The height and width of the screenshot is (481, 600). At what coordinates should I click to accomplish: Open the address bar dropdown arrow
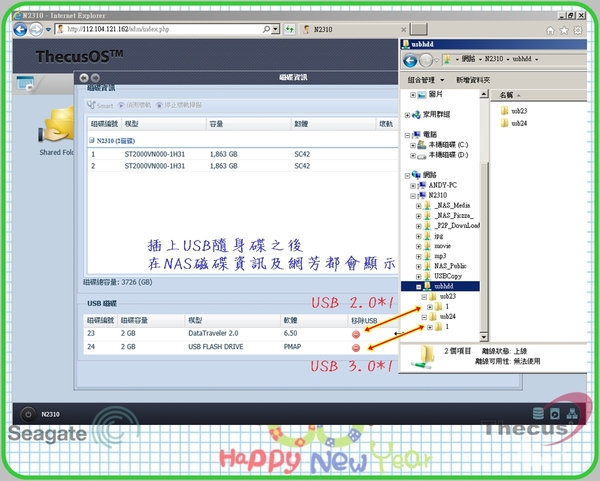(276, 29)
